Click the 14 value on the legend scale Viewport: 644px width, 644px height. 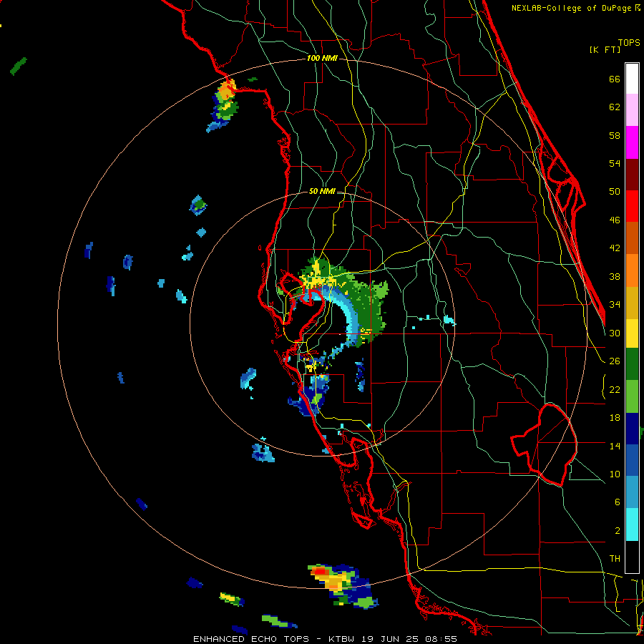[x=615, y=446]
